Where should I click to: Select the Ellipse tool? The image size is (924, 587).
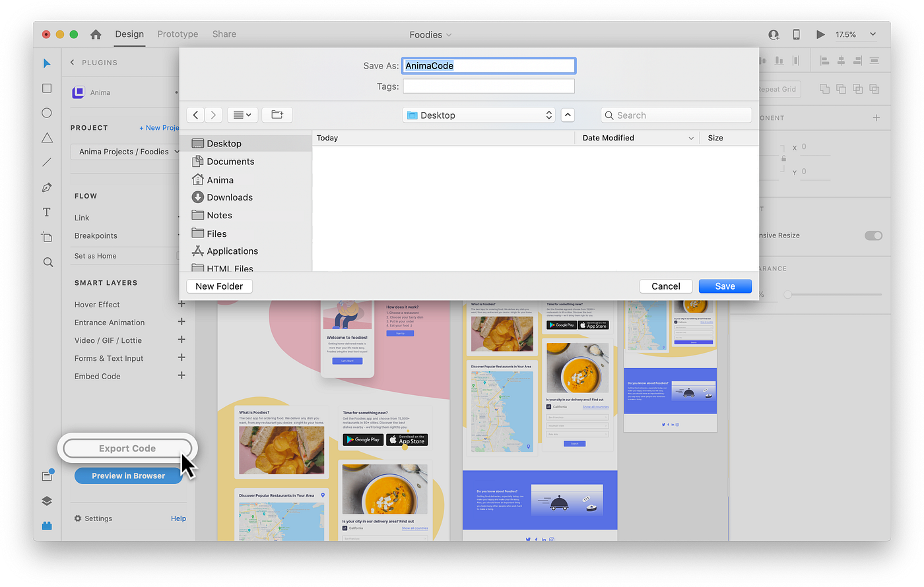point(47,113)
